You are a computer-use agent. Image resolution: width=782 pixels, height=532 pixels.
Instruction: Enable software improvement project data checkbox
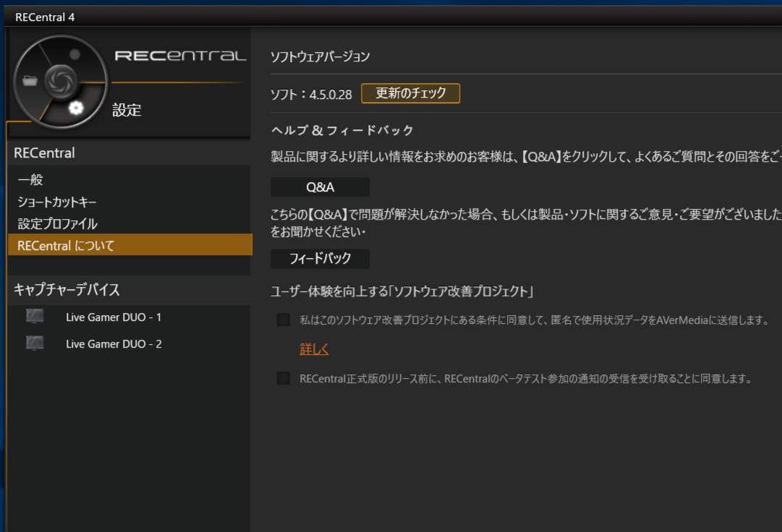pyautogui.click(x=284, y=319)
